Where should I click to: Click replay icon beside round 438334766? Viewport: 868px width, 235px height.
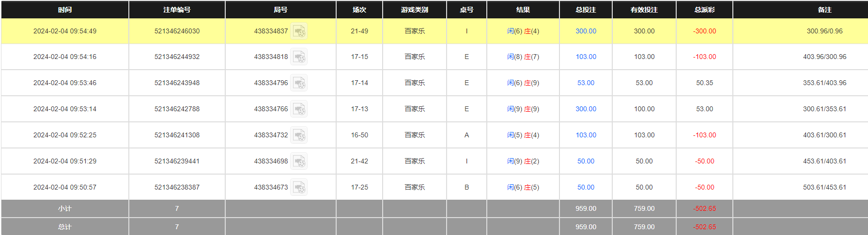pos(299,109)
